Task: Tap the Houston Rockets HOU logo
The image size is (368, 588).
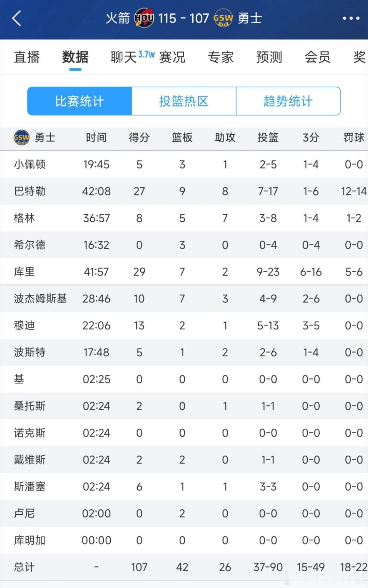Action: (144, 18)
